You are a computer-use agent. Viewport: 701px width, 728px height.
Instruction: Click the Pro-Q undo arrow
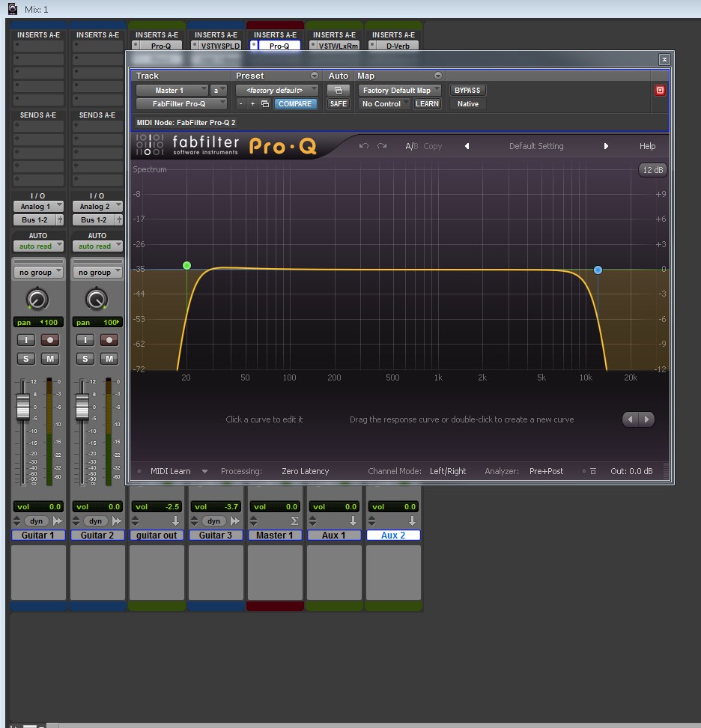coord(363,146)
